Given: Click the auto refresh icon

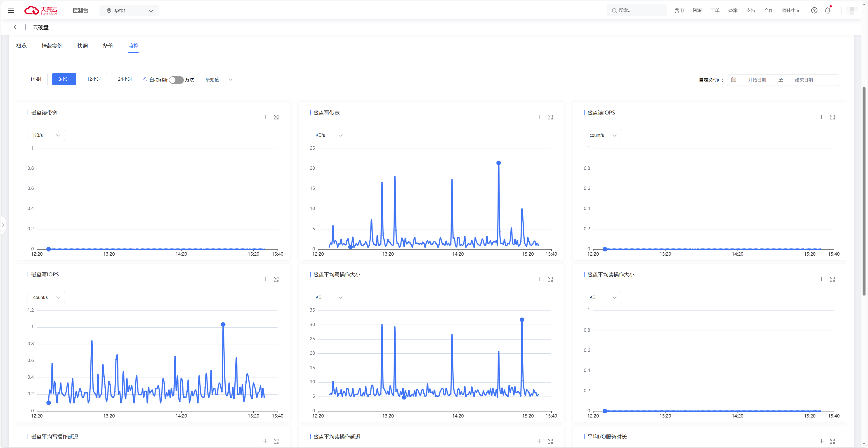Looking at the screenshot, I should click(x=145, y=79).
